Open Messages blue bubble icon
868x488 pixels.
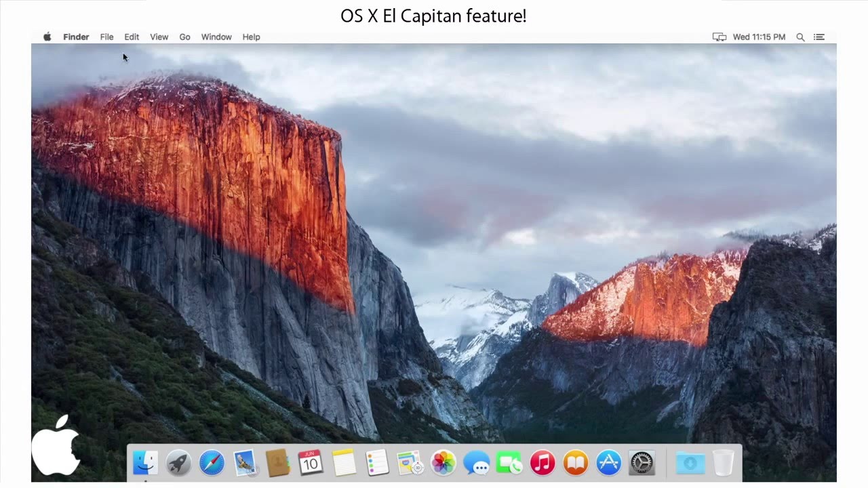pyautogui.click(x=477, y=463)
